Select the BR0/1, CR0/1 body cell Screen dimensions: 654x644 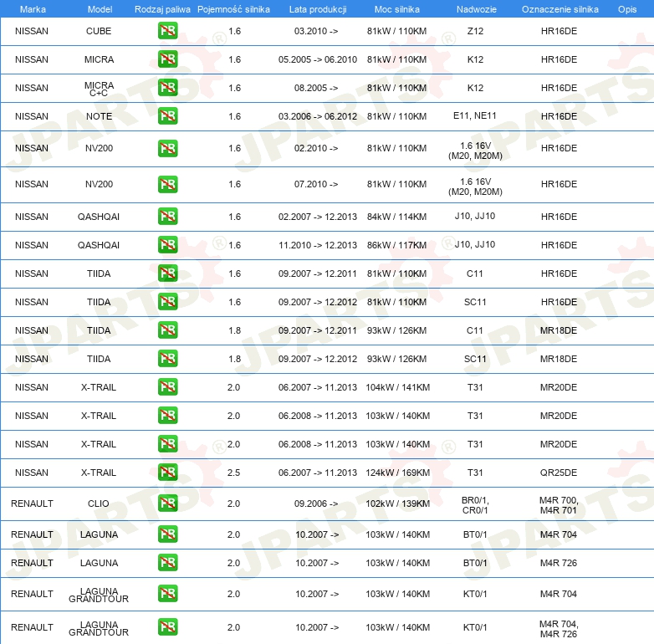(x=475, y=505)
